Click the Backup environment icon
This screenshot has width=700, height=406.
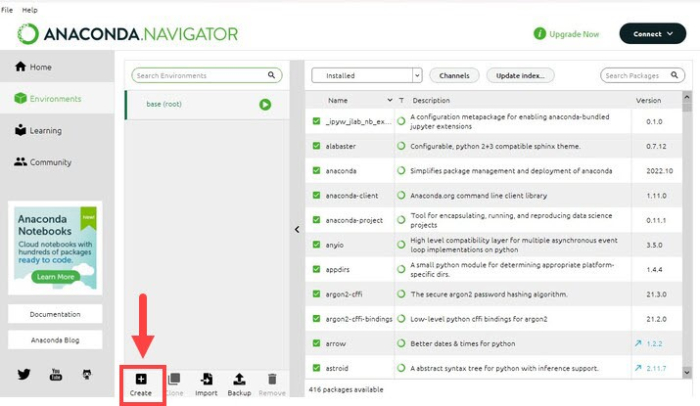pos(239,379)
